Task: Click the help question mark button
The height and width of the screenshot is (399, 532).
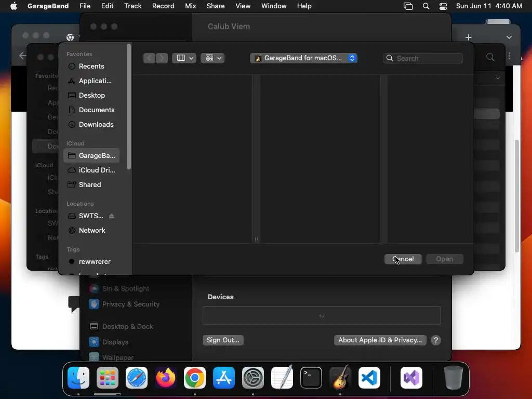Action: [x=436, y=340]
